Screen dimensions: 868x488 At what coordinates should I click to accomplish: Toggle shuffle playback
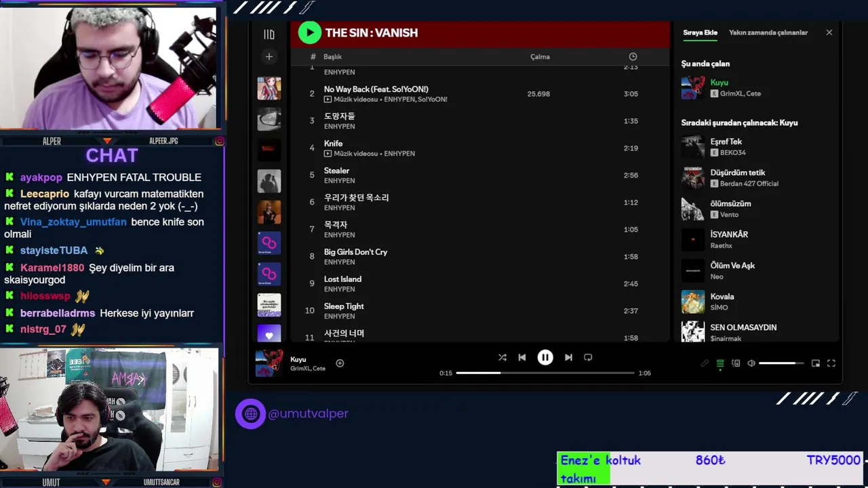[502, 357]
